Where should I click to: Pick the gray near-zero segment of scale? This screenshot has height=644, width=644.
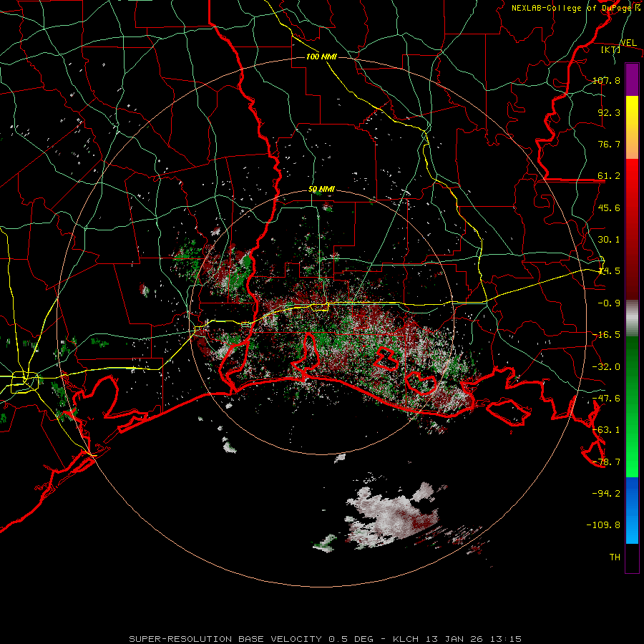coord(632,318)
